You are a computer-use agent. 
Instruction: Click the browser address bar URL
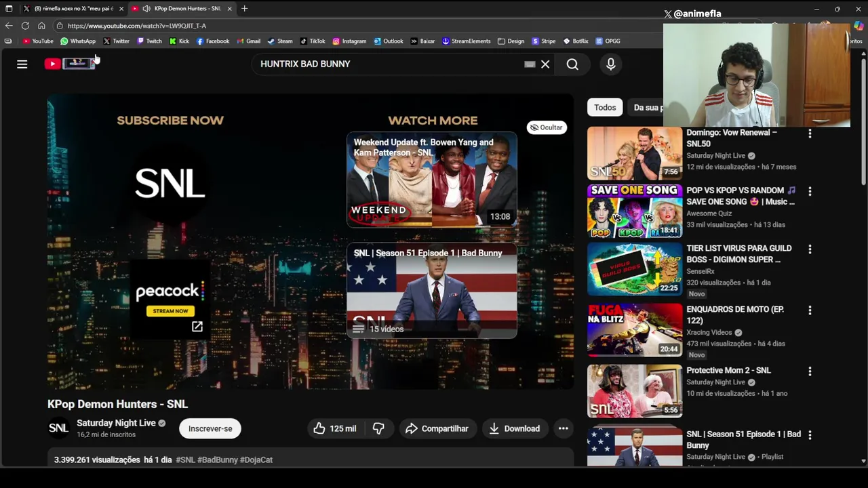pos(137,26)
